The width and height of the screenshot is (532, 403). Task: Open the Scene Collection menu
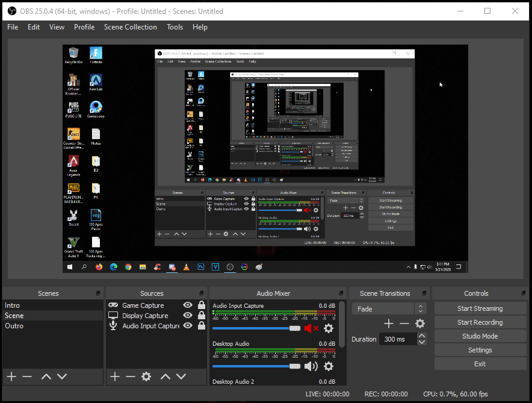(130, 27)
